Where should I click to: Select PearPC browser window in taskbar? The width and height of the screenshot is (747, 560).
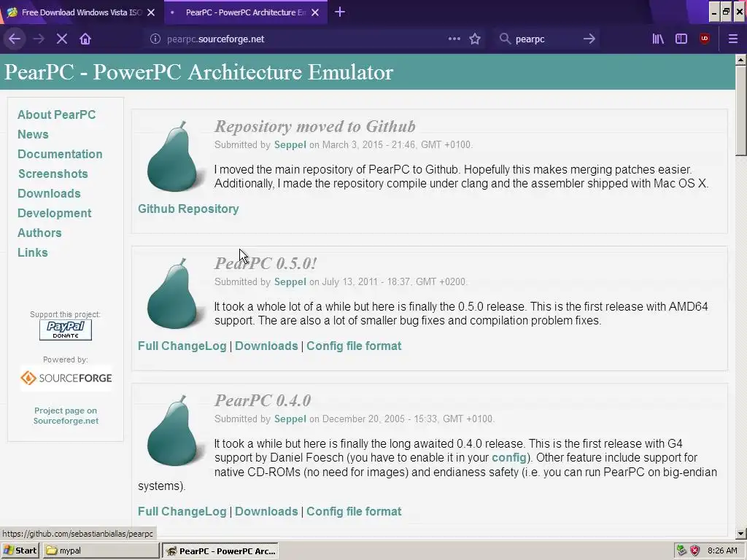220,551
